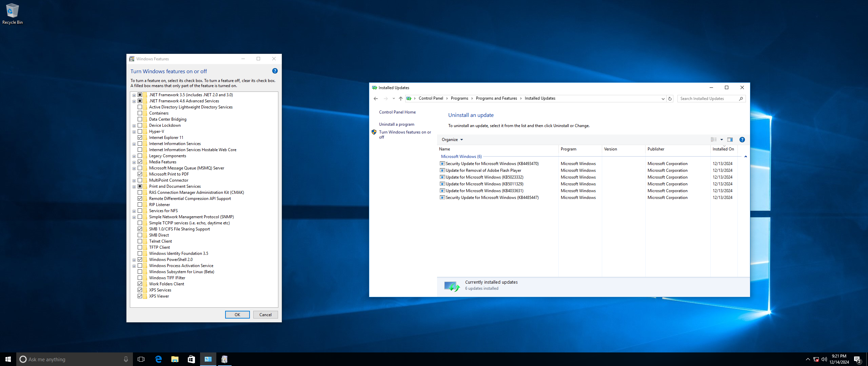Click Uninstall a program link

pos(396,124)
